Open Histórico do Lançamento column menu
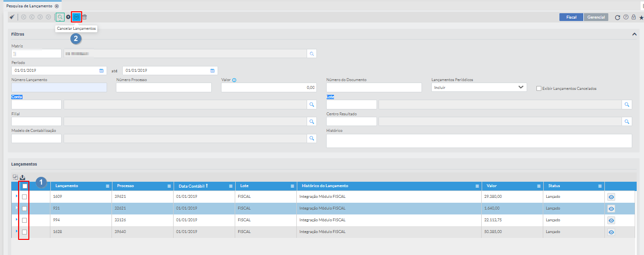 tap(477, 186)
